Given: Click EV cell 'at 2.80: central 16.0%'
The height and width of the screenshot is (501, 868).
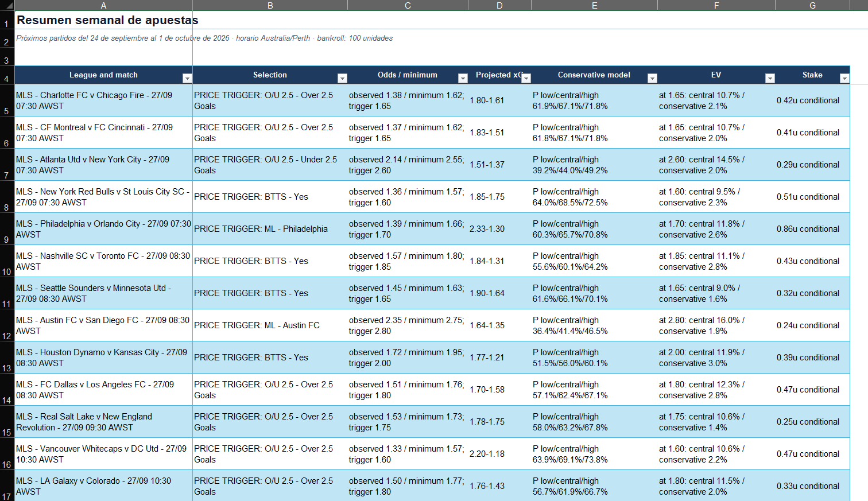Looking at the screenshot, I should click(716, 325).
